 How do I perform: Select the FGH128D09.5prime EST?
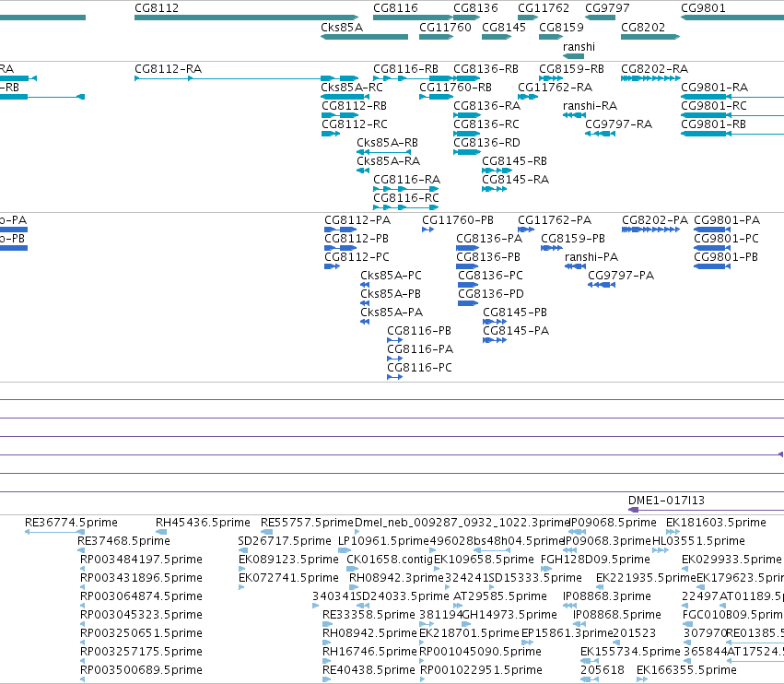point(546,569)
